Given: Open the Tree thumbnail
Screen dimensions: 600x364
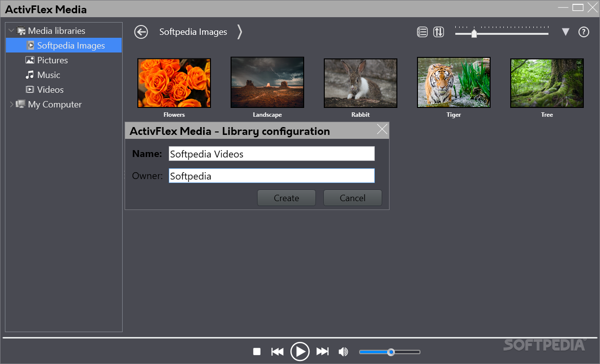Looking at the screenshot, I should point(547,83).
